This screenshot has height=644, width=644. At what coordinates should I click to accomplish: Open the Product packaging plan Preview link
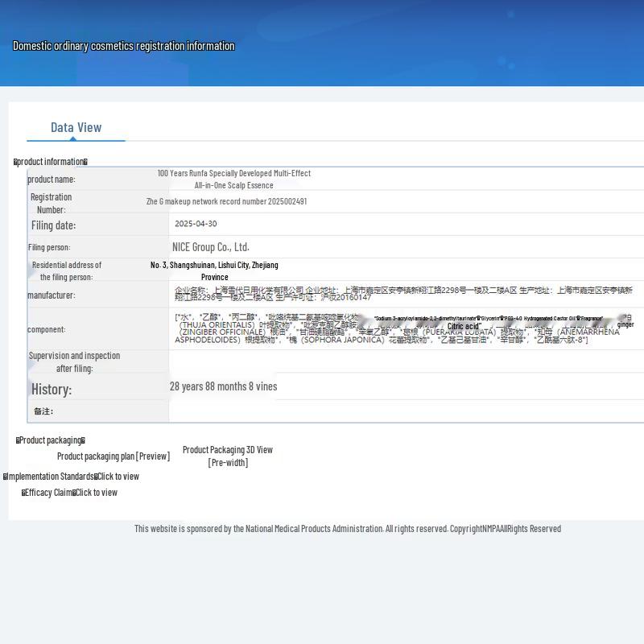(x=114, y=456)
